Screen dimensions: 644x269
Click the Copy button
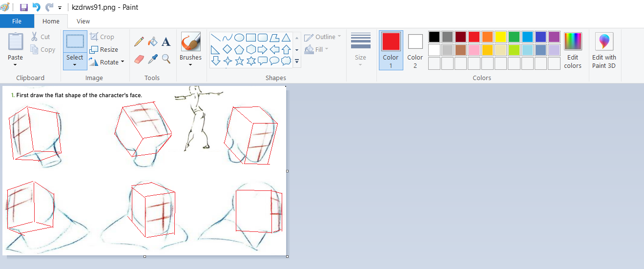point(42,49)
